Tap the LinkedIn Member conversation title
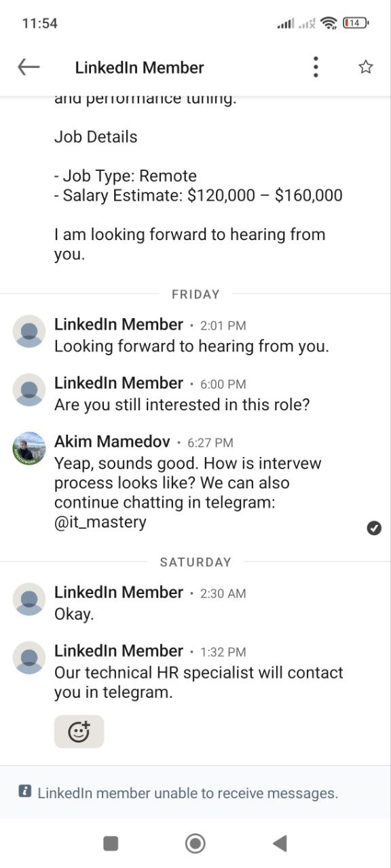The image size is (391, 868). 139,67
